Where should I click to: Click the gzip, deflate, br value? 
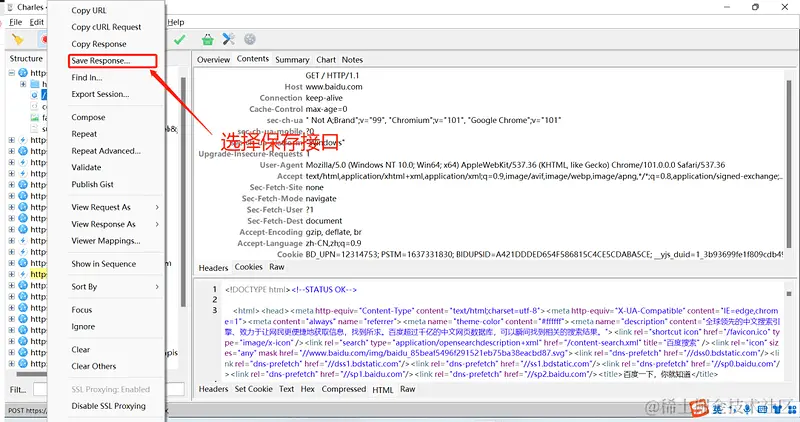(x=334, y=232)
